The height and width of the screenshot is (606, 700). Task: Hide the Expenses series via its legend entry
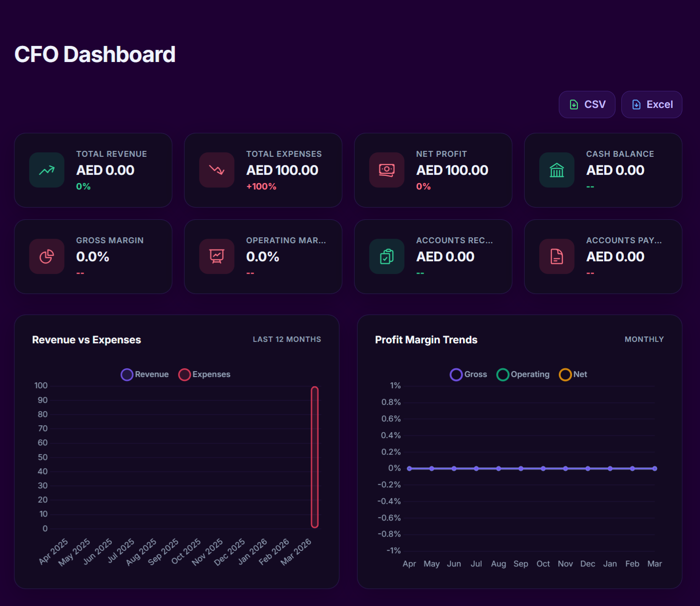click(204, 374)
